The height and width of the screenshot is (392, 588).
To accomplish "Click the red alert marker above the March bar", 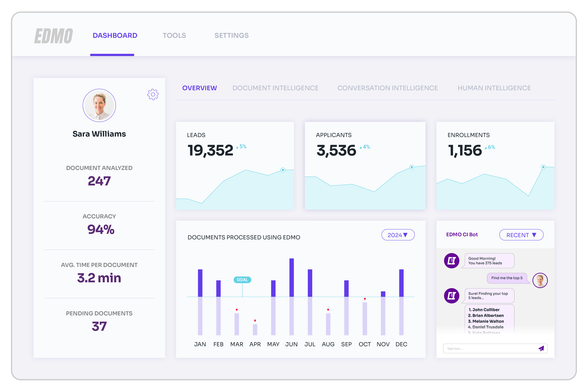I will click(237, 309).
